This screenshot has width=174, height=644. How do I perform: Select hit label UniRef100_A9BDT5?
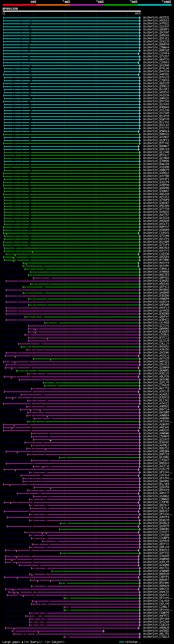(156, 170)
